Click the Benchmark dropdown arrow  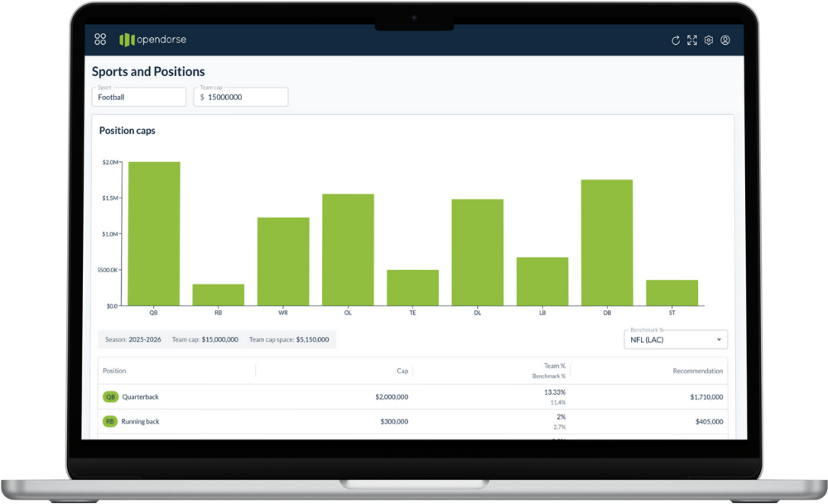pyautogui.click(x=719, y=340)
